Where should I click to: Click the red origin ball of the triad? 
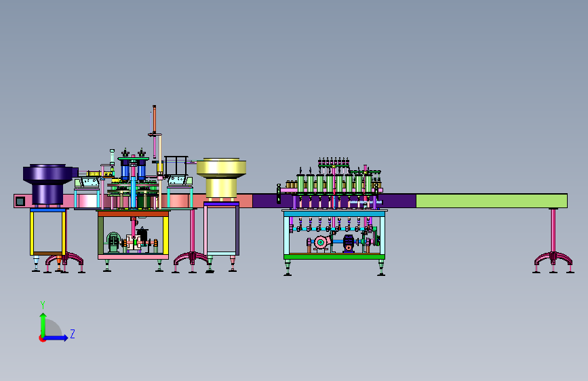[x=41, y=338]
